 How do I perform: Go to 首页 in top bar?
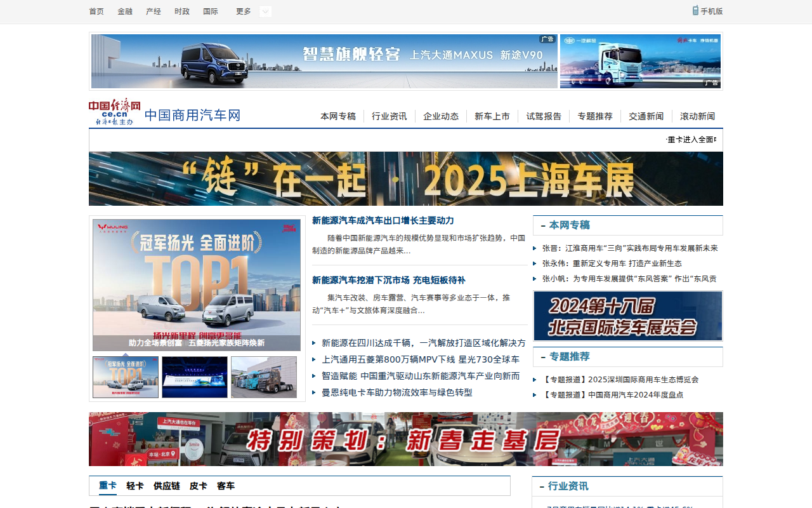tap(96, 11)
